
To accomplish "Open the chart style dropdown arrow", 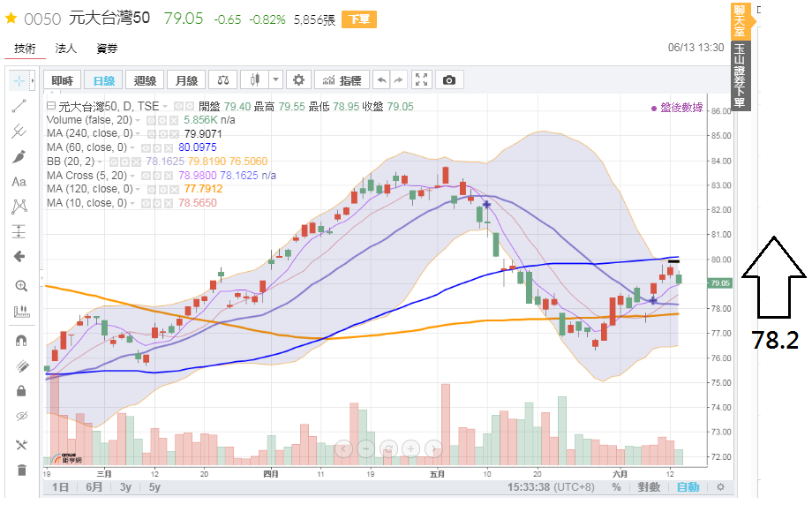I will (x=275, y=80).
